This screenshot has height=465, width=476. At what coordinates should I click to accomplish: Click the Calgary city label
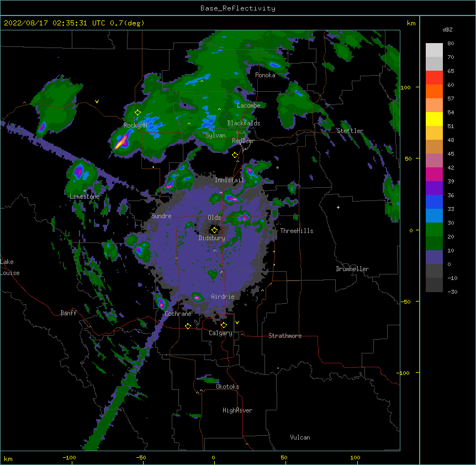220,333
